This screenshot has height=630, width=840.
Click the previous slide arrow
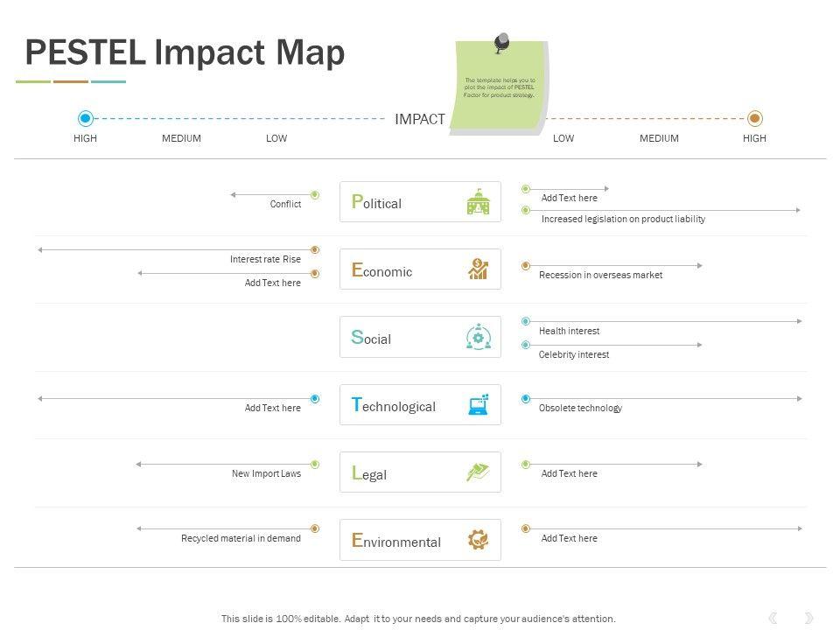coord(773,618)
